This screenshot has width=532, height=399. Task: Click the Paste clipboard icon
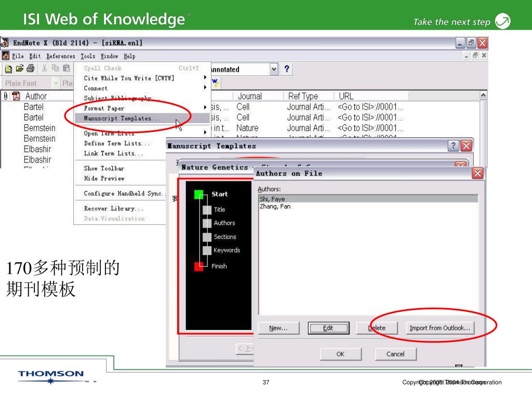coord(66,69)
